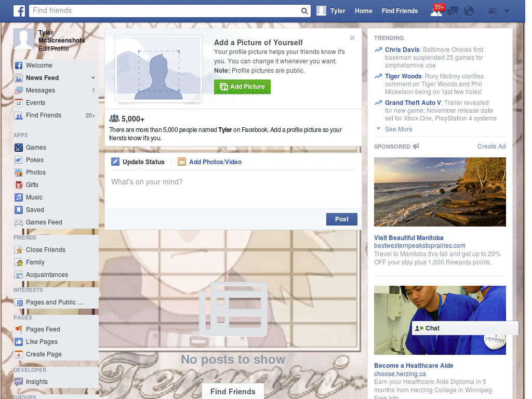Switch to Update Status tab
Viewport: 532px width, 399px height.
point(138,162)
